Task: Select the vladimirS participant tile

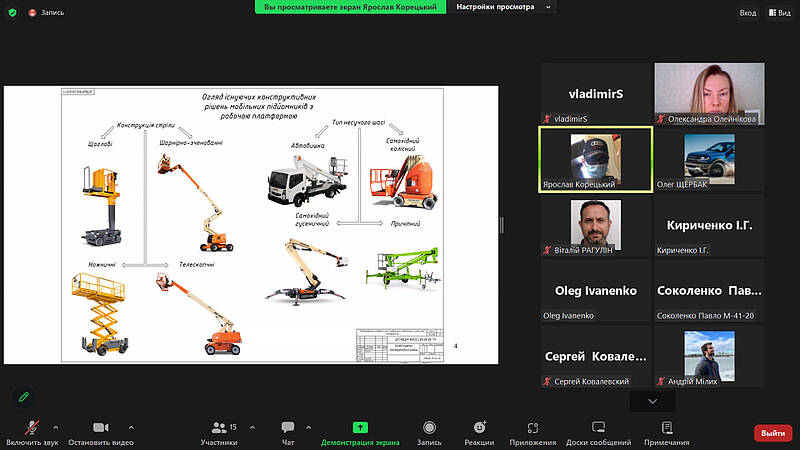Action: (x=595, y=94)
